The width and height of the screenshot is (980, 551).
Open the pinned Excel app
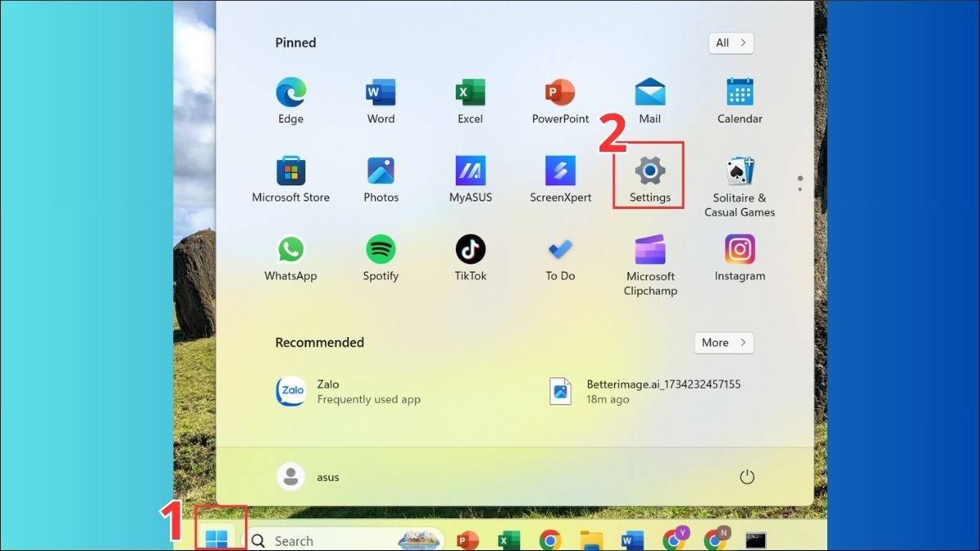(470, 101)
